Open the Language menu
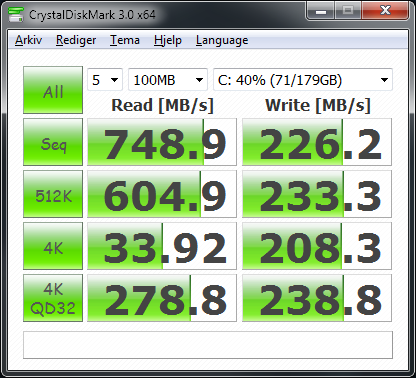Image resolution: width=416 pixels, height=378 pixels. pyautogui.click(x=222, y=40)
